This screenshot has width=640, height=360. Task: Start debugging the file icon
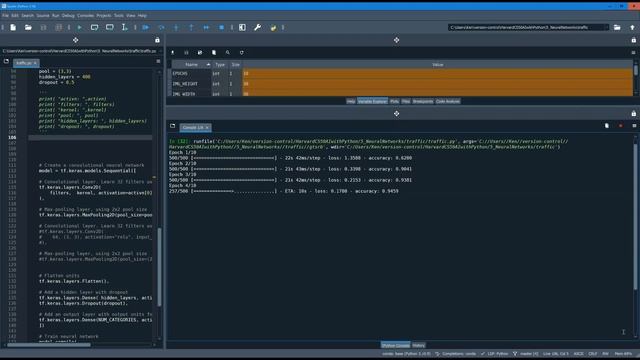point(146,27)
